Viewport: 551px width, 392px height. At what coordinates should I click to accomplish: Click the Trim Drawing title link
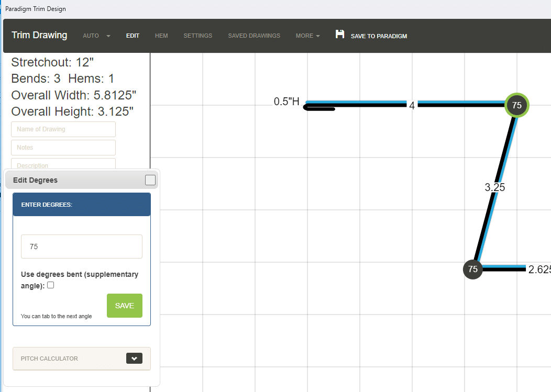[39, 35]
